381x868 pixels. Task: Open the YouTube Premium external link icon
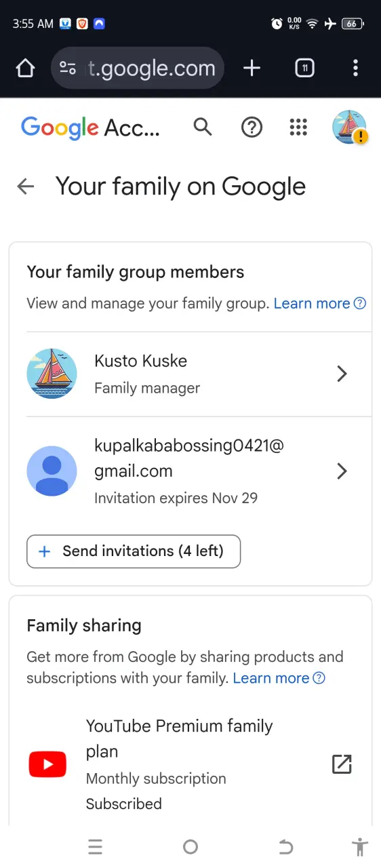click(342, 764)
